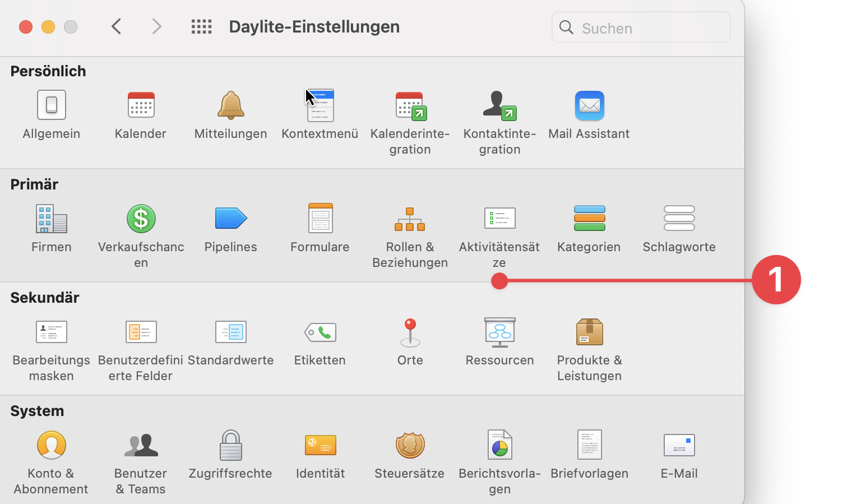Viewport: 847px width, 504px height.
Task: Select the Pipelines arrow icon
Action: (230, 219)
